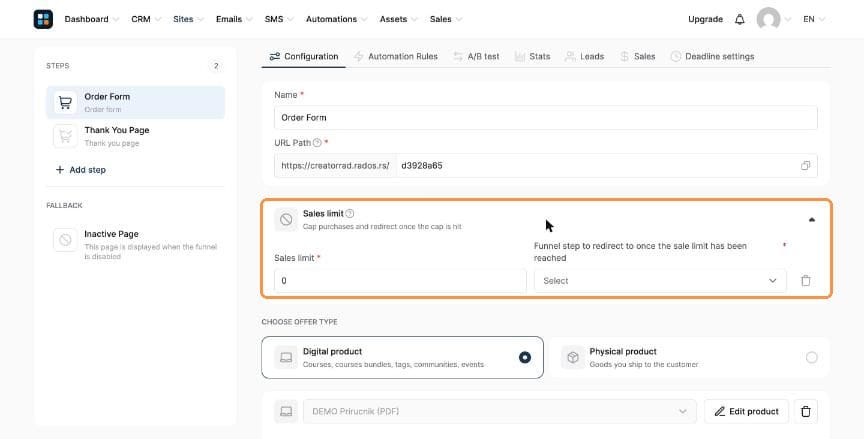The image size is (864, 439).
Task: Click the app logo icon
Action: (43, 19)
